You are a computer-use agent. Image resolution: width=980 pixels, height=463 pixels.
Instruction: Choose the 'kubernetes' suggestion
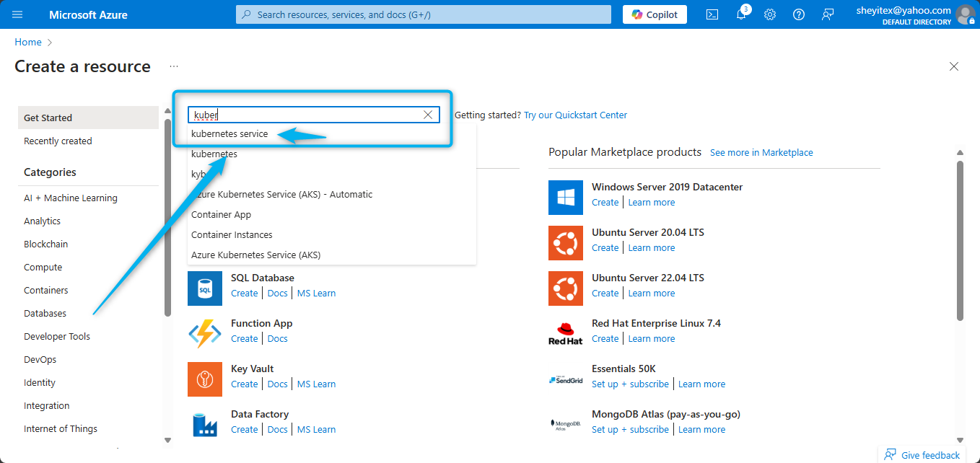(214, 154)
